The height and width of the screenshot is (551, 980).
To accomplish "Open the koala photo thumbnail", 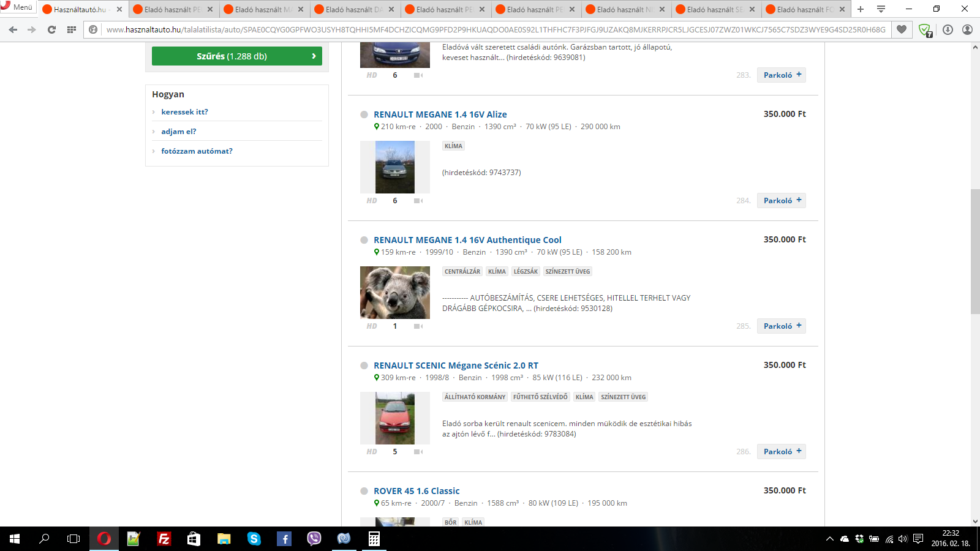I will point(395,293).
